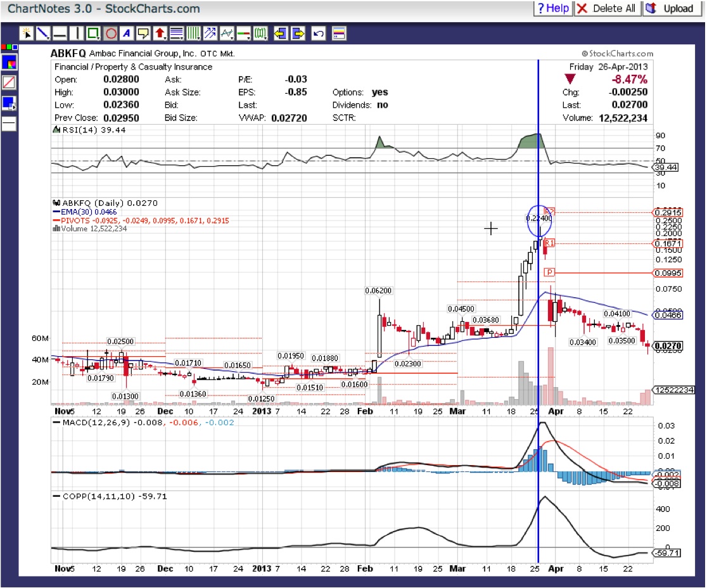Choose the horizontal Fibonacci lines tool
707x588 pixels.
click(176, 34)
